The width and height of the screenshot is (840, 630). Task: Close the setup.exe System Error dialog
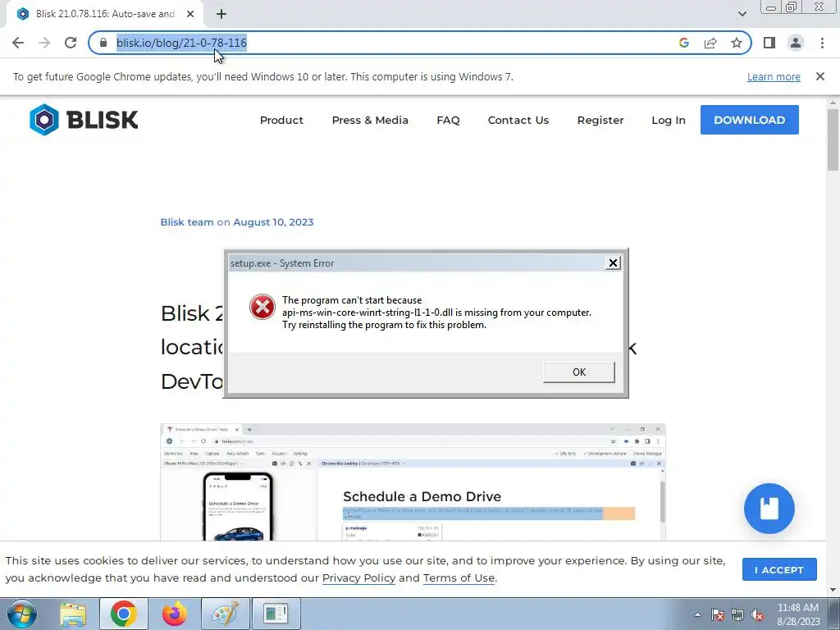(x=613, y=263)
